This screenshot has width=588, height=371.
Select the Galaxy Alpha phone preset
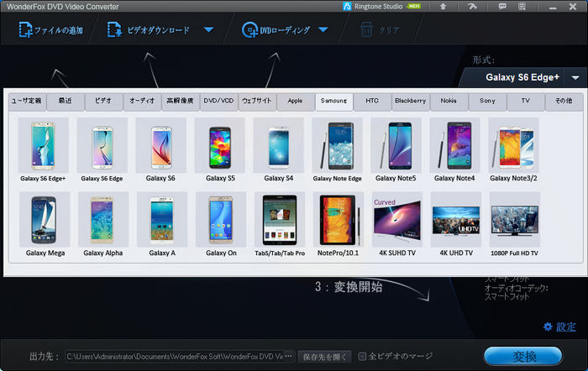tap(103, 220)
